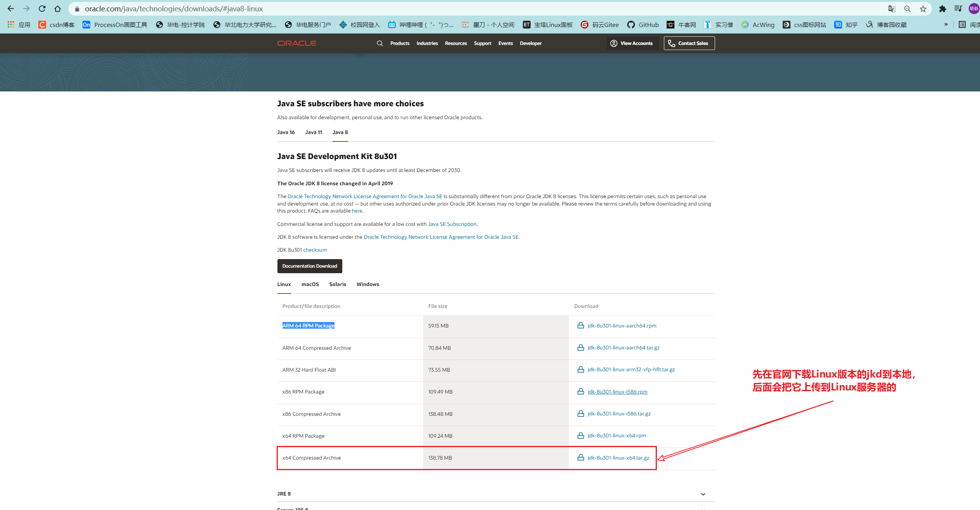Open the Developer menu
Image resolution: width=980 pixels, height=510 pixels.
[x=531, y=43]
